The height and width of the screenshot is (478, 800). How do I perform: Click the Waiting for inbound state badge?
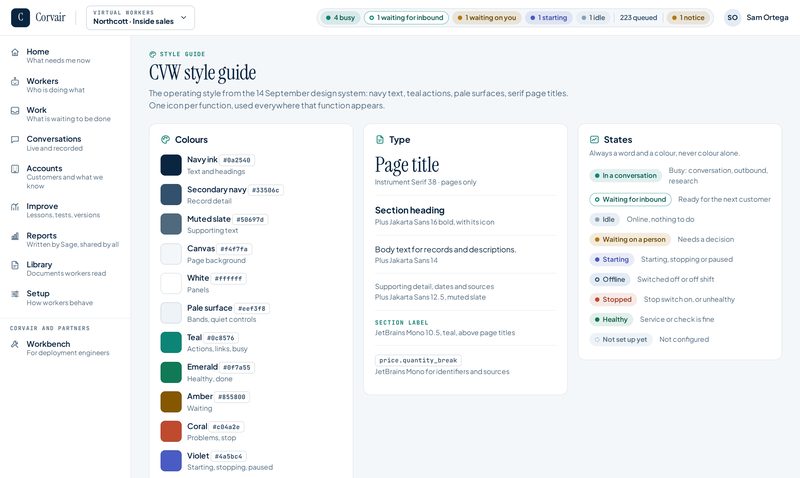tap(630, 199)
